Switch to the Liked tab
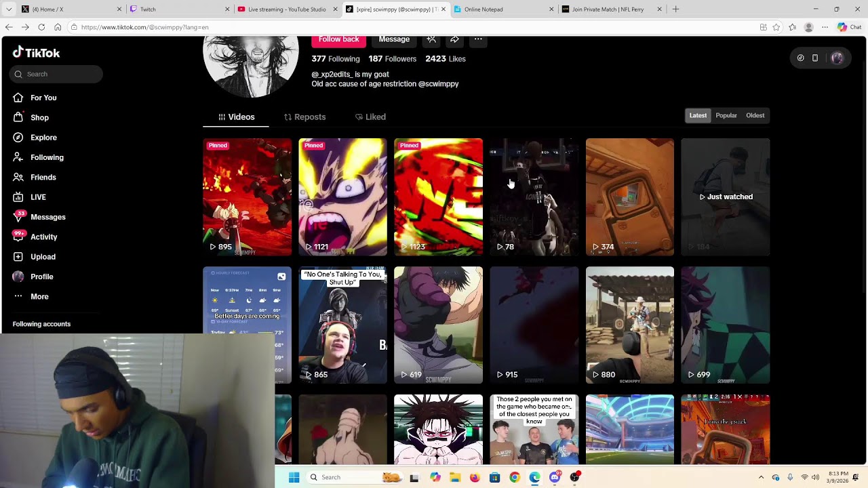 (370, 117)
